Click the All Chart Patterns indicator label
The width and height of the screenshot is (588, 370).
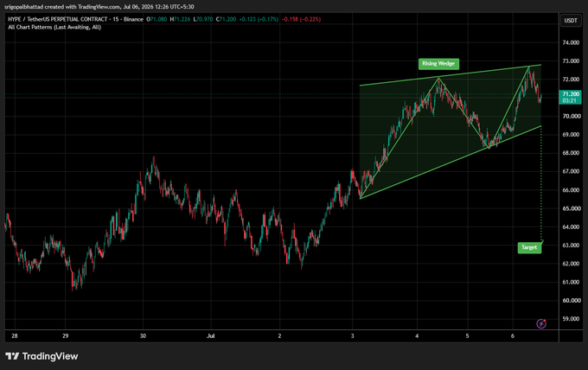[x=54, y=27]
